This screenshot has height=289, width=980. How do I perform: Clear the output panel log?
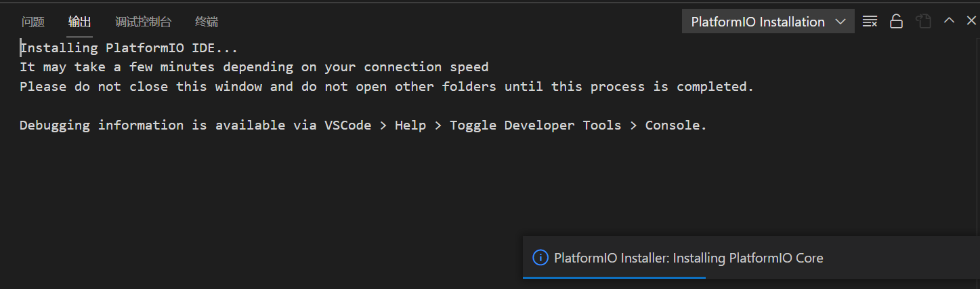click(870, 22)
